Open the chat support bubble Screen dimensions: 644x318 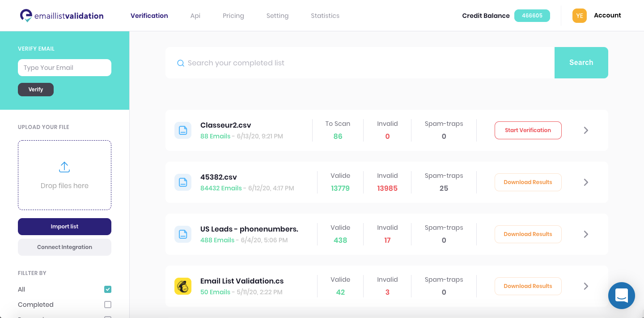click(622, 296)
